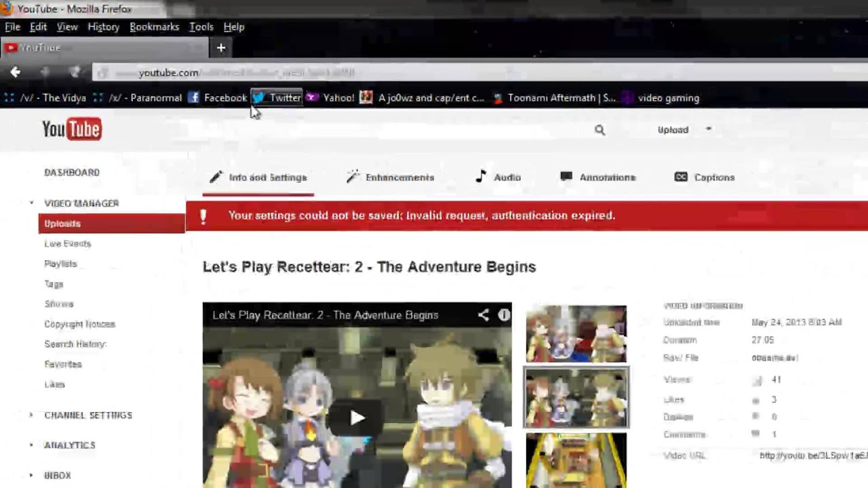Open the /v/ - The Vidya bookmark
Viewport: 868px width, 488px height.
[45, 98]
